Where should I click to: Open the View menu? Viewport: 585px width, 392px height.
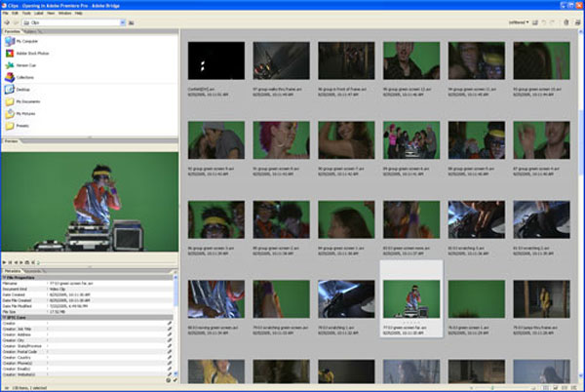(x=51, y=13)
